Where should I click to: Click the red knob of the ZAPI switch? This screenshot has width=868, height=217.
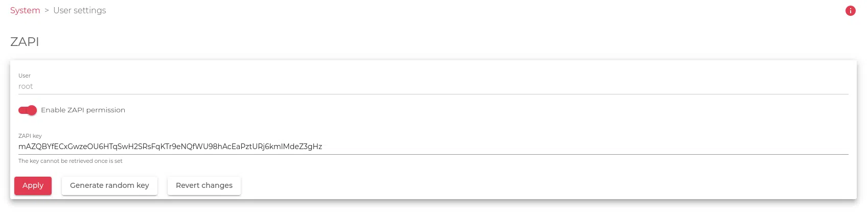[x=32, y=110]
